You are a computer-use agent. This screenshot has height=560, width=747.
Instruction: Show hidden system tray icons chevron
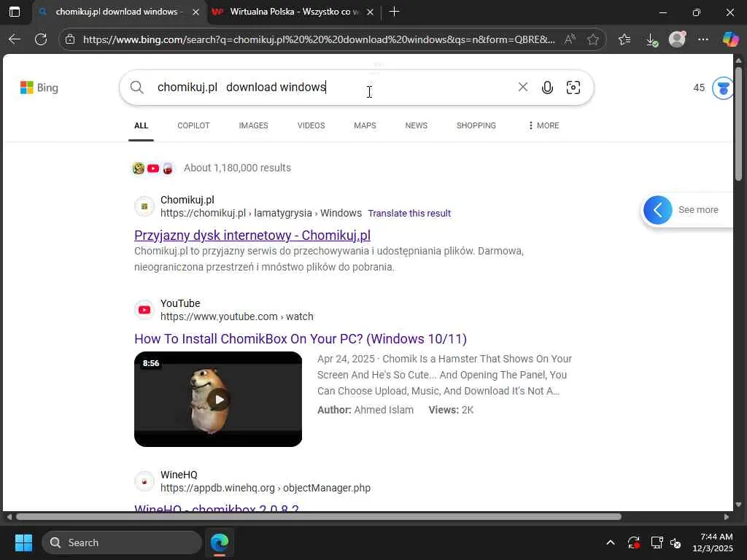(611, 542)
